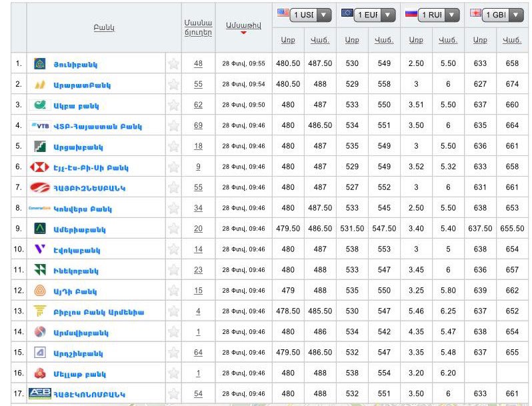Sort by RUR sell rate column header

pos(448,40)
